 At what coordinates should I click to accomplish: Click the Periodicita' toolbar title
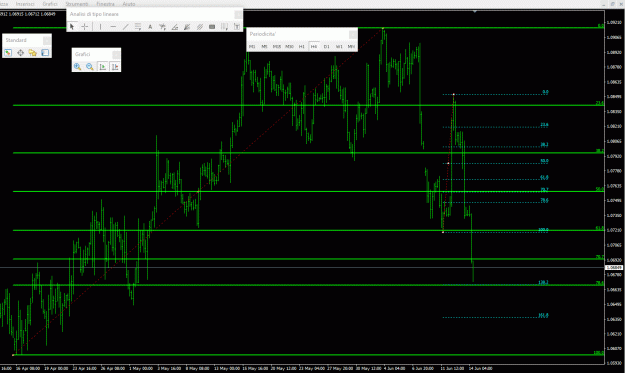[x=263, y=34]
